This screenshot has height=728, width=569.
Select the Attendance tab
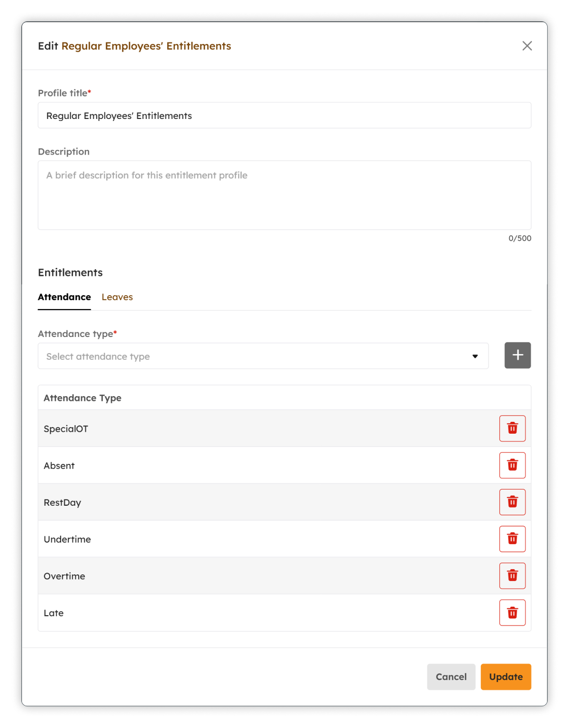coord(64,297)
